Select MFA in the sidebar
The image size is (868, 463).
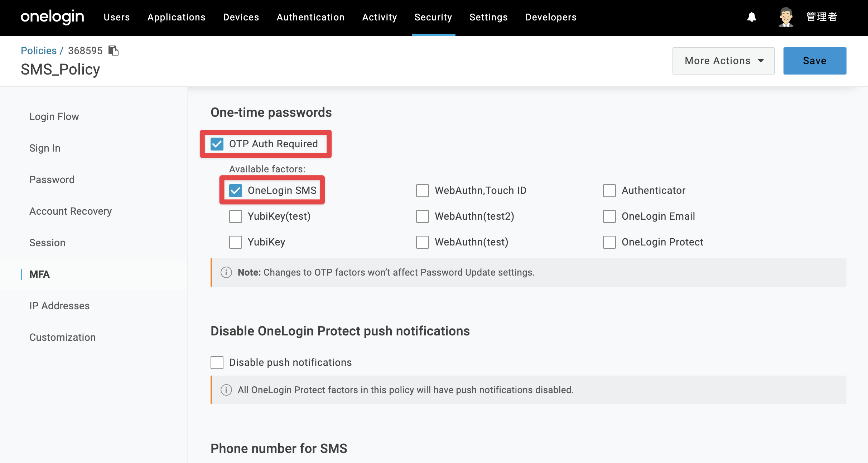(x=39, y=274)
